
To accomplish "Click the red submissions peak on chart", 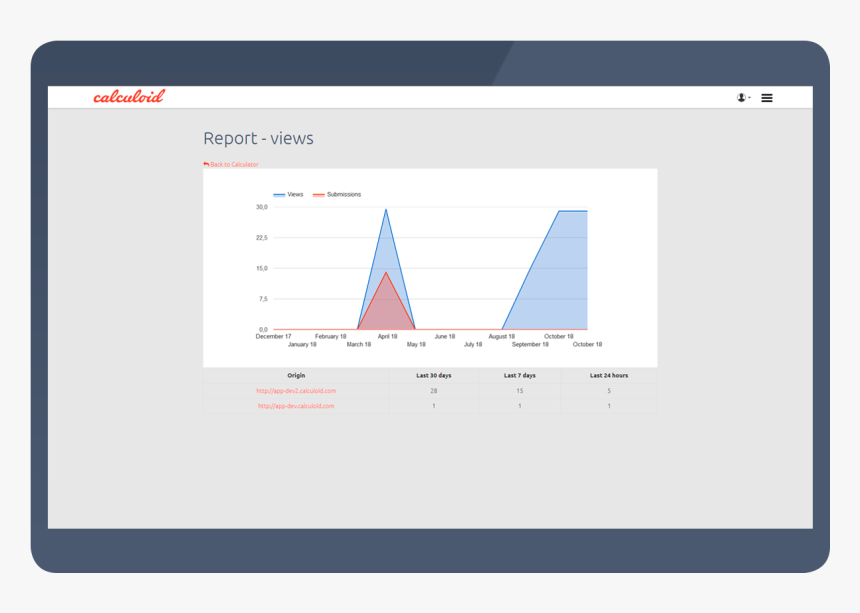I will click(x=386, y=273).
